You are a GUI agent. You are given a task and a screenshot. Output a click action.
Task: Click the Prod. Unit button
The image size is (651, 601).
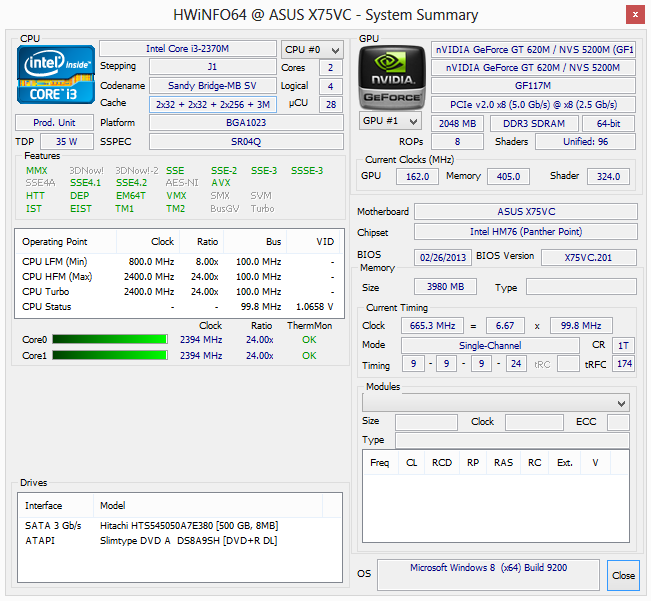(x=54, y=122)
